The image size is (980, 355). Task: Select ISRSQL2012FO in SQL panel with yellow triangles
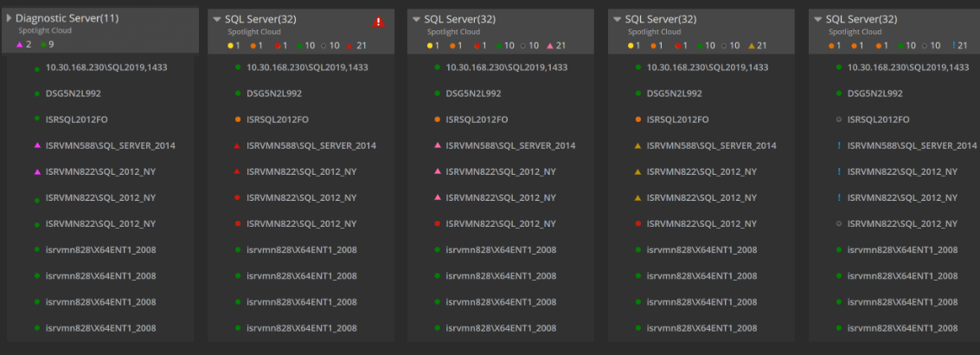pos(677,119)
